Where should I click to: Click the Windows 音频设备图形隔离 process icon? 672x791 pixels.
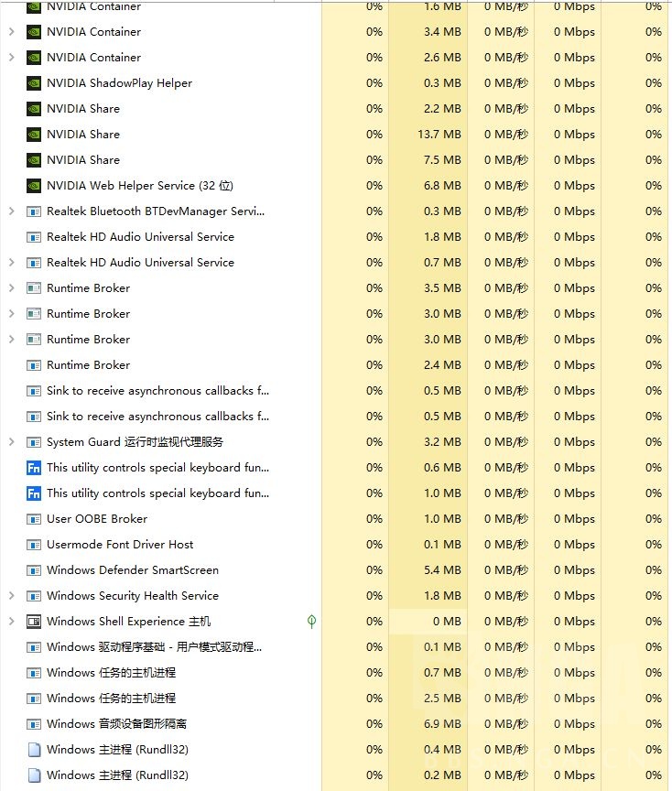click(34, 724)
